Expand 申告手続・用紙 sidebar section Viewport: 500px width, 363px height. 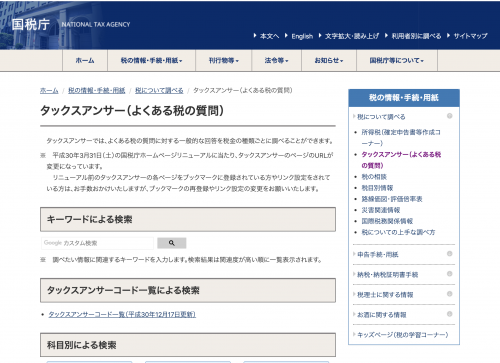point(378,255)
